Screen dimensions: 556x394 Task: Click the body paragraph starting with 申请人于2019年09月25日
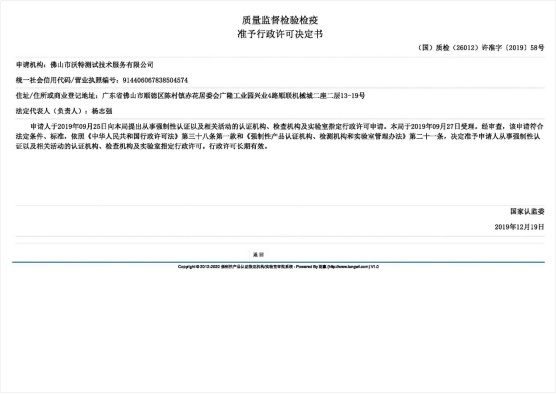(279, 136)
